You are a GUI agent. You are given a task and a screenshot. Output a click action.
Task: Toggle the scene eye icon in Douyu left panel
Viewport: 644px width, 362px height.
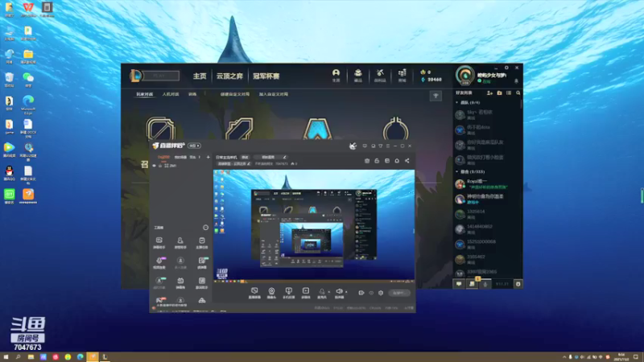point(155,166)
